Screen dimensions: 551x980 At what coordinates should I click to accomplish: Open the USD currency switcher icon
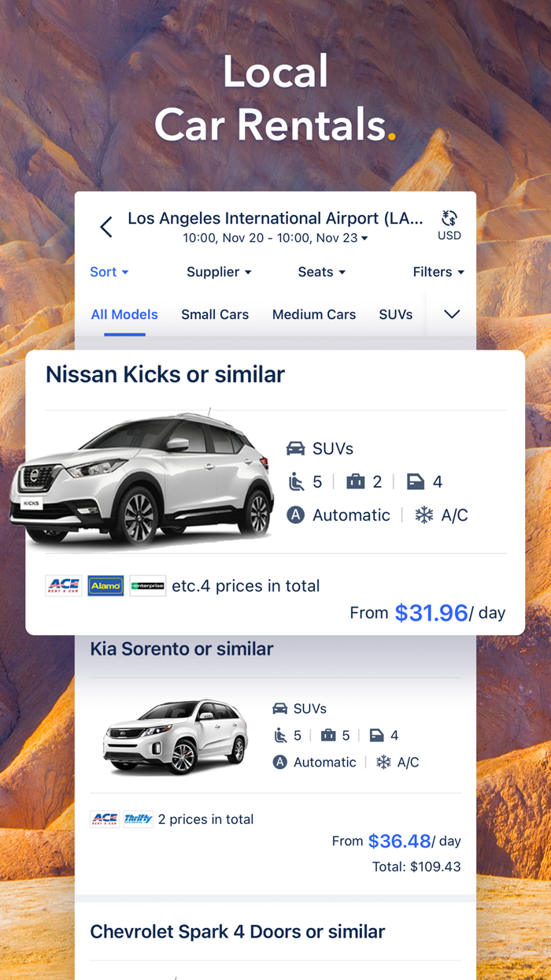449,218
